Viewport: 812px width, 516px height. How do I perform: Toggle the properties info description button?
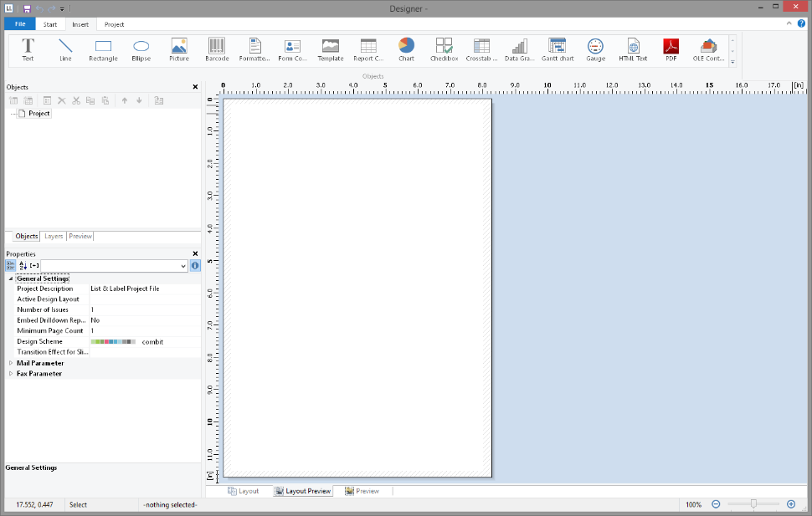[195, 266]
